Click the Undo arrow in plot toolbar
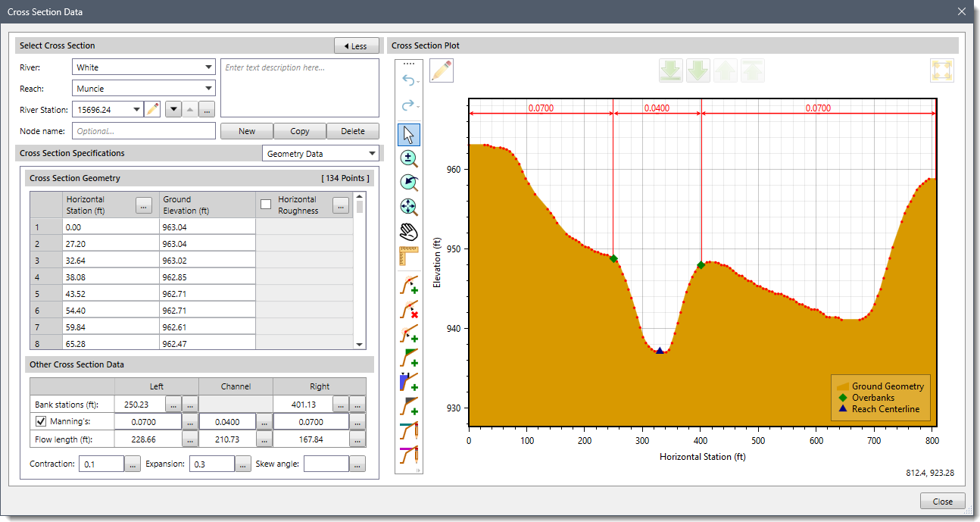 [x=409, y=81]
